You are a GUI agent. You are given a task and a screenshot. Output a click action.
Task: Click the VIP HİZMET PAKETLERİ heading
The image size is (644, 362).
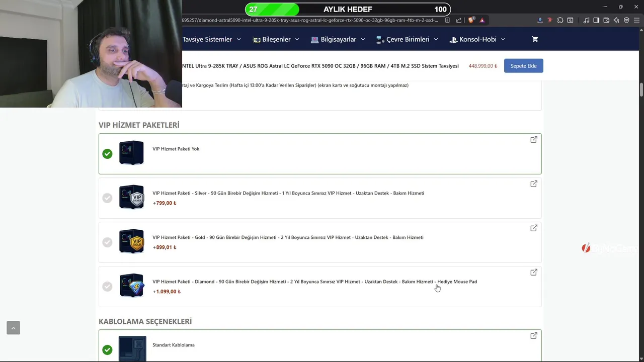[x=139, y=125]
